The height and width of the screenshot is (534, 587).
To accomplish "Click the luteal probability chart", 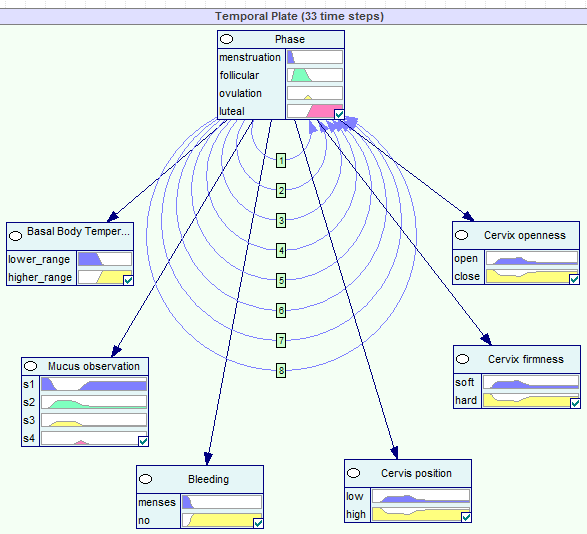I will tap(315, 111).
